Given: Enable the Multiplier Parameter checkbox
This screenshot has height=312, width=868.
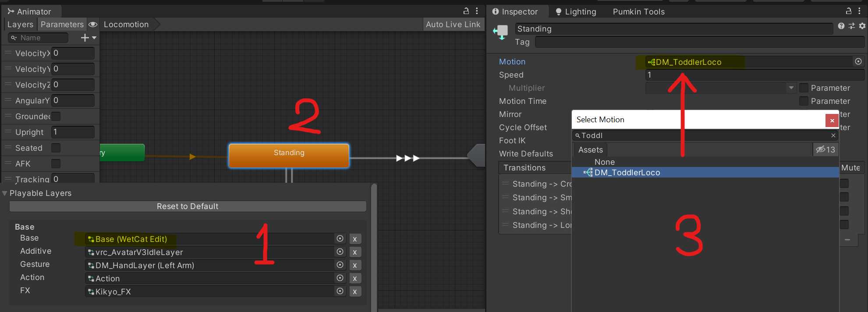Looking at the screenshot, I should coord(804,88).
